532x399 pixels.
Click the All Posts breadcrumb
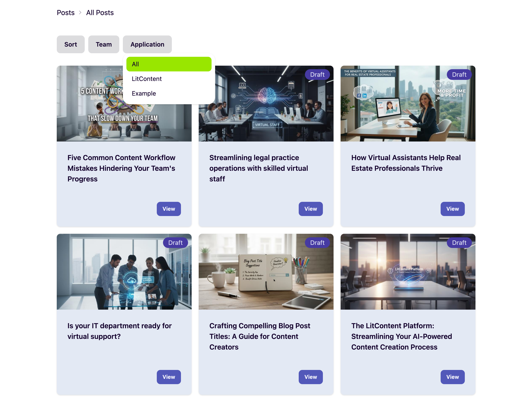(x=100, y=12)
